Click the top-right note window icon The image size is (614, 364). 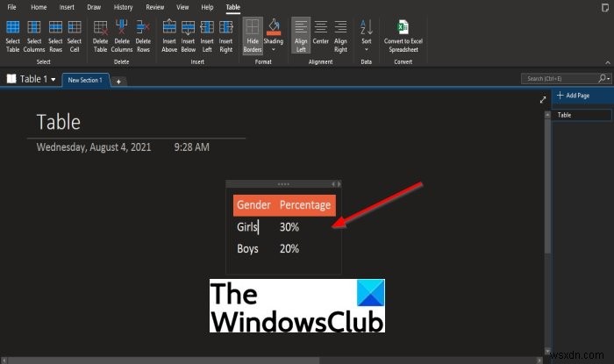click(605, 8)
